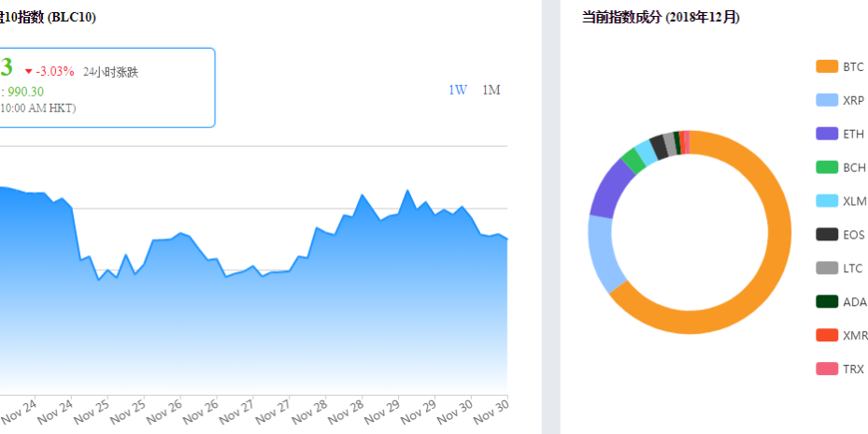The image size is (868, 434).
Task: Switch chart range to 1W
Action: pos(458,90)
